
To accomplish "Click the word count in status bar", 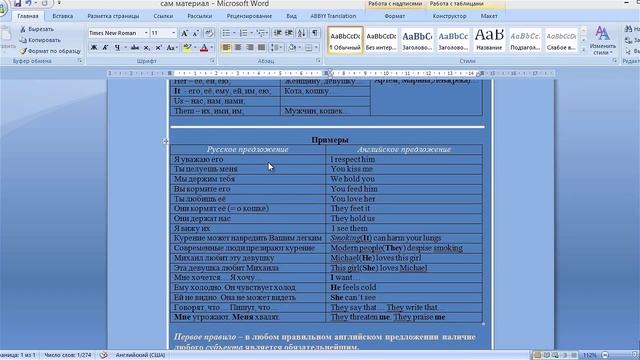I will tap(68, 355).
